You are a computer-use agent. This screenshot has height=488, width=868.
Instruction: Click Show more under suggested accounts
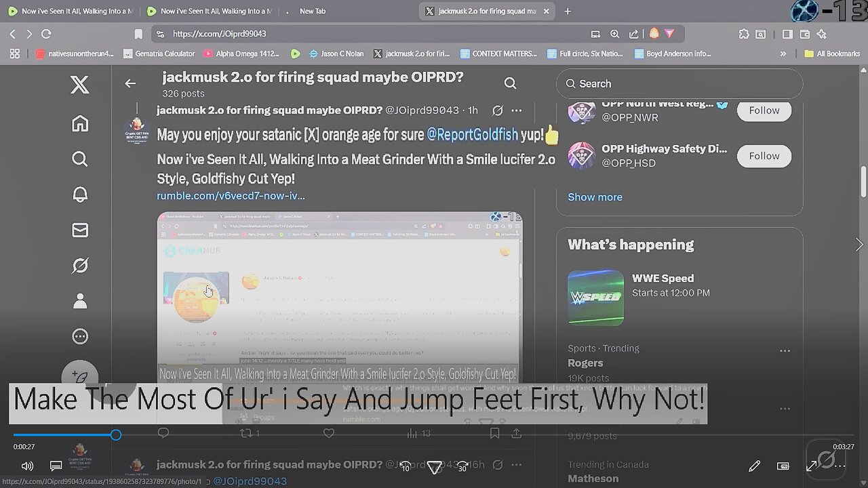pyautogui.click(x=595, y=197)
